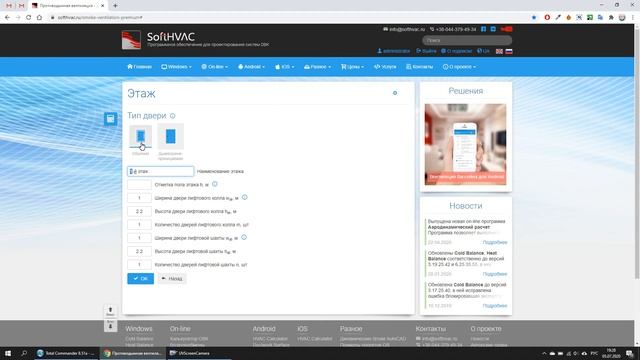Viewport: 640px width, 360px height.
Task: Expand the Разное menu dropdown
Action: pos(318,67)
